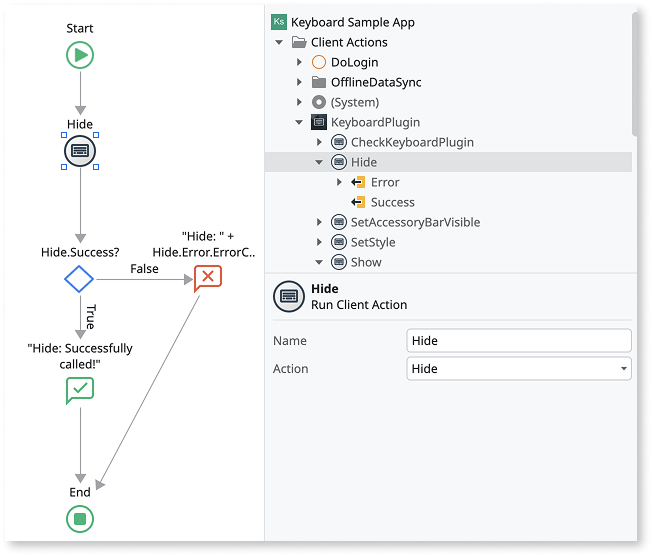Click the tree panel vertical scrollbar
The width and height of the screenshot is (652, 556).
click(635, 74)
